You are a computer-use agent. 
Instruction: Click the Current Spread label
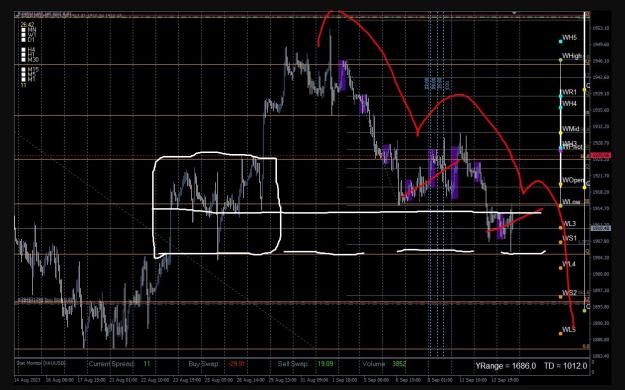point(112,364)
